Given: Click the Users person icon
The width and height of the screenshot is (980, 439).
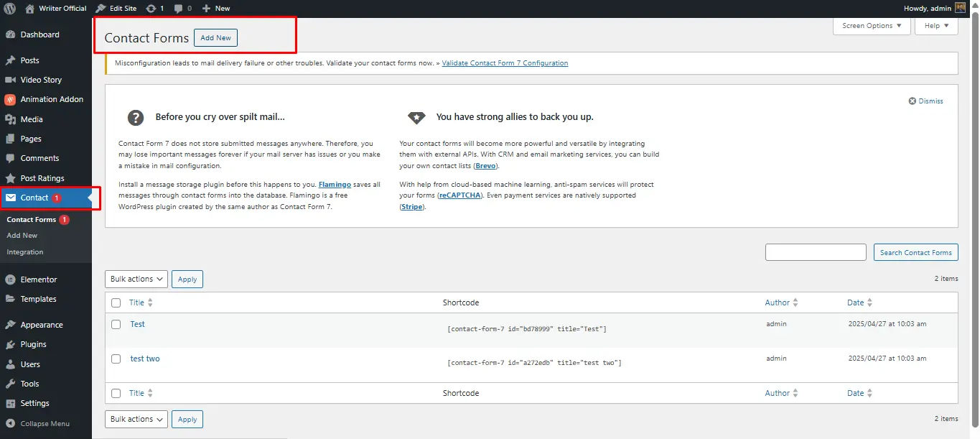Looking at the screenshot, I should 10,364.
